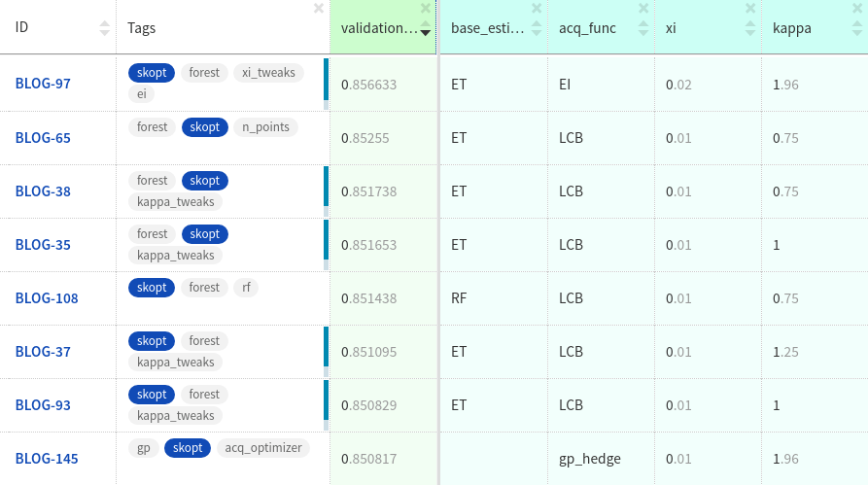This screenshot has height=485, width=868.
Task: Open the BLOG-108 experiment link
Action: 47,298
